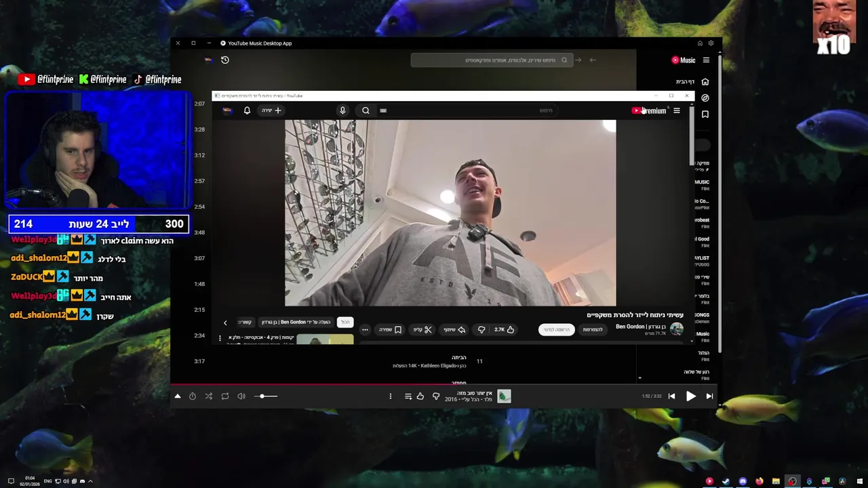Open YouTube Music app settings gear
Viewport: 868px width, 488px height.
(x=711, y=43)
